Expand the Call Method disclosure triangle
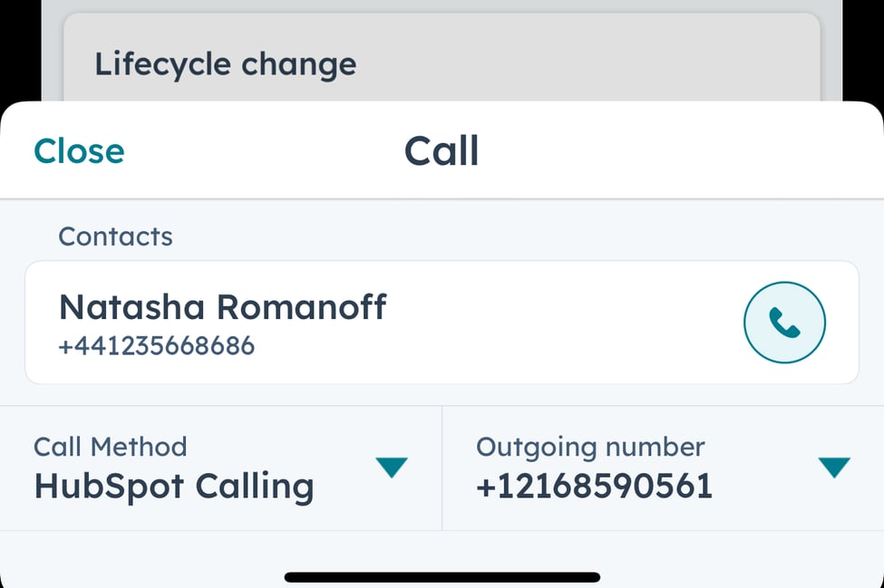Viewport: 884px width, 588px height. click(x=392, y=468)
